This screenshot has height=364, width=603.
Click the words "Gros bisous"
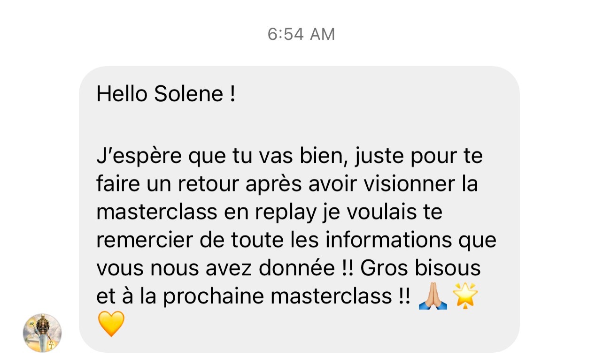click(x=420, y=268)
